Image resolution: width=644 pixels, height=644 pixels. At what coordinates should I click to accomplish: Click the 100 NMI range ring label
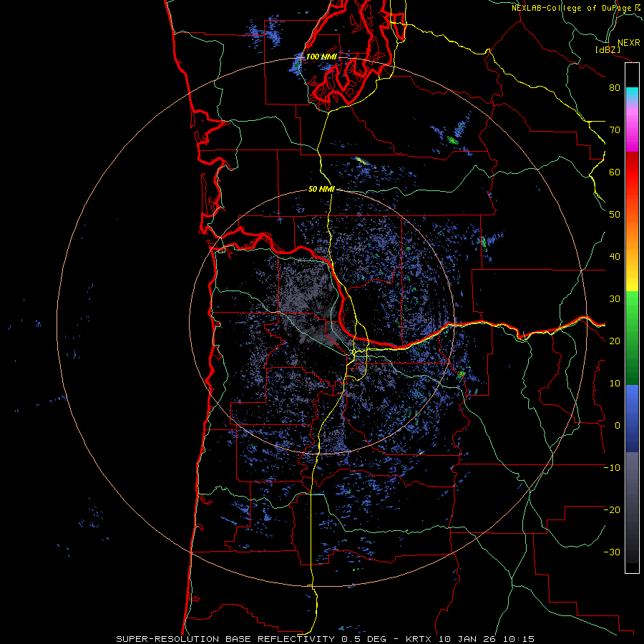321,57
